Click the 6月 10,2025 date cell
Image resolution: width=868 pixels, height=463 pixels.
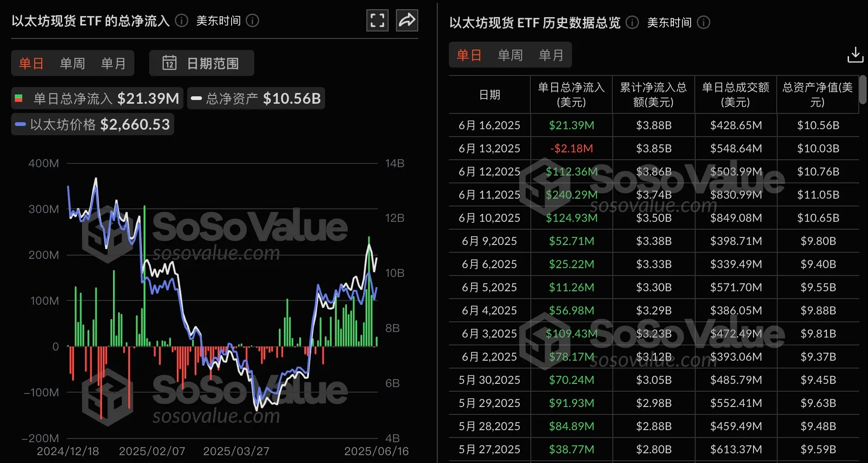click(490, 218)
